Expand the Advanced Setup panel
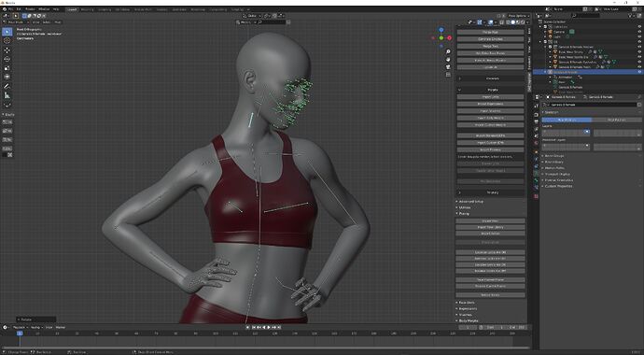This screenshot has width=644, height=355. coord(470,202)
